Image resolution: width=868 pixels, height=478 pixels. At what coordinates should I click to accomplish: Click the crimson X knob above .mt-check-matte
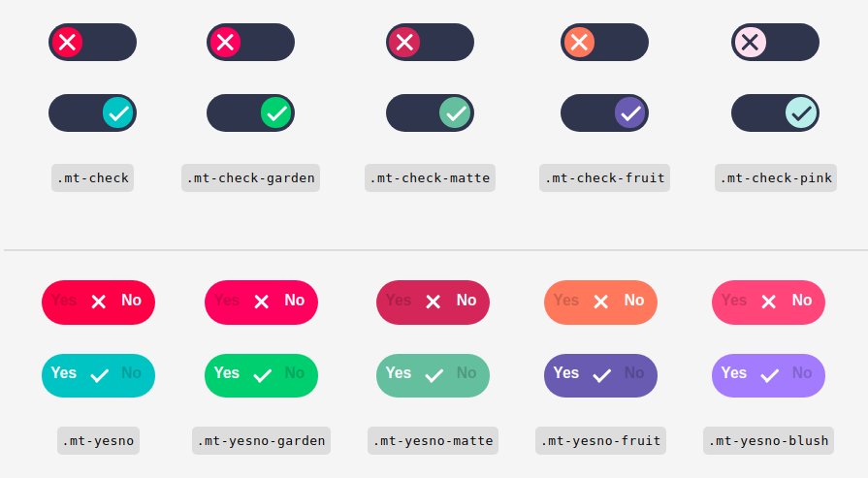point(404,42)
